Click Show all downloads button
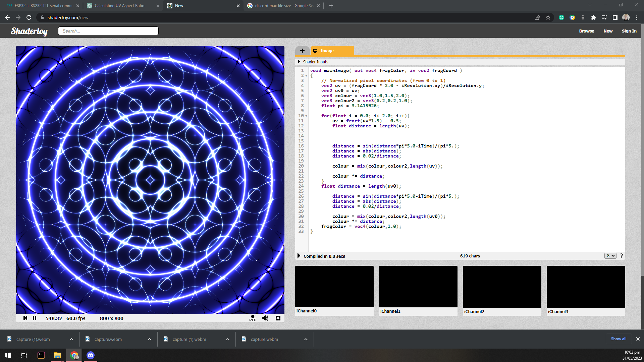 pyautogui.click(x=618, y=339)
